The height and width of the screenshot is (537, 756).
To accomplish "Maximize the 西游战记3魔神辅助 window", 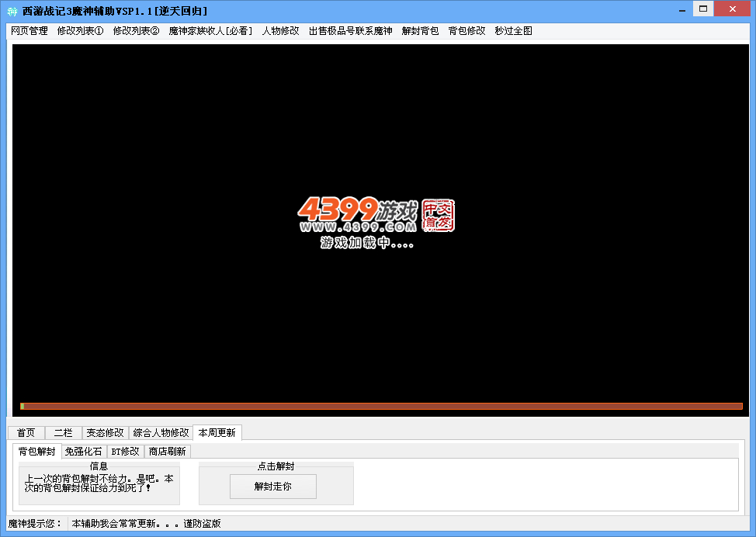I will [x=703, y=9].
